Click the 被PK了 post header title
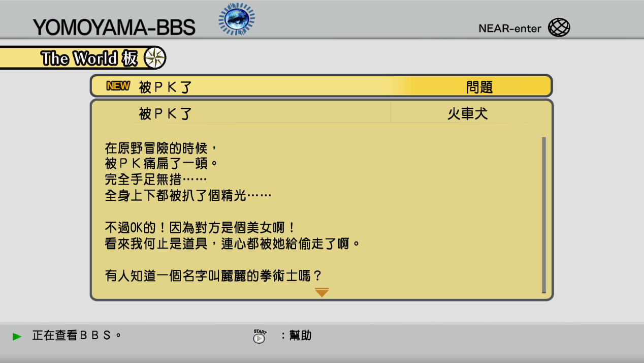 point(166,113)
